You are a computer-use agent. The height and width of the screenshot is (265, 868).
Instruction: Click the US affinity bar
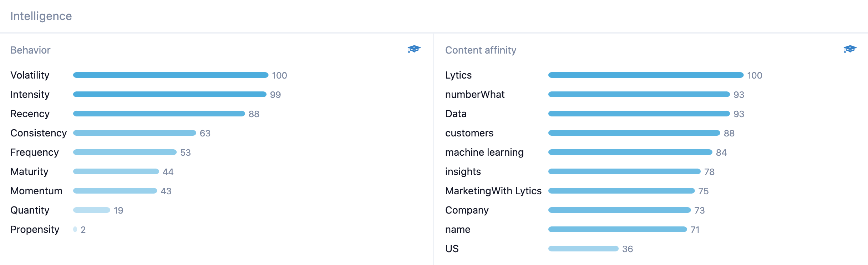click(x=583, y=249)
